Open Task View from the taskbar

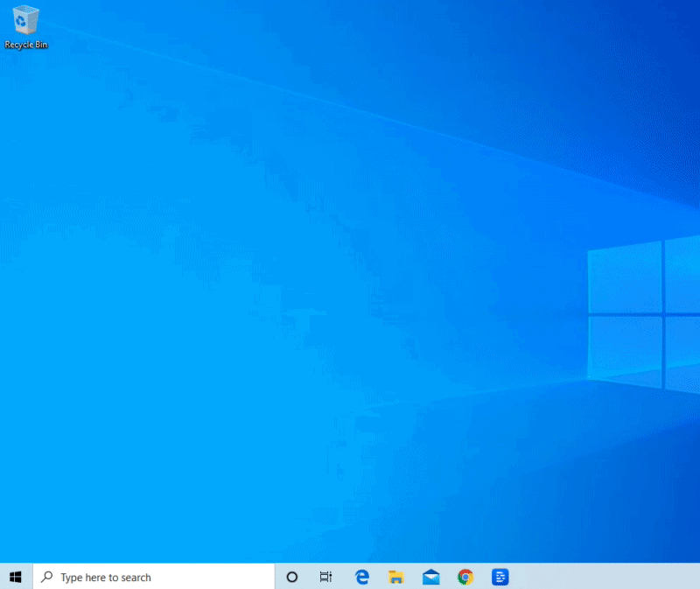326,577
